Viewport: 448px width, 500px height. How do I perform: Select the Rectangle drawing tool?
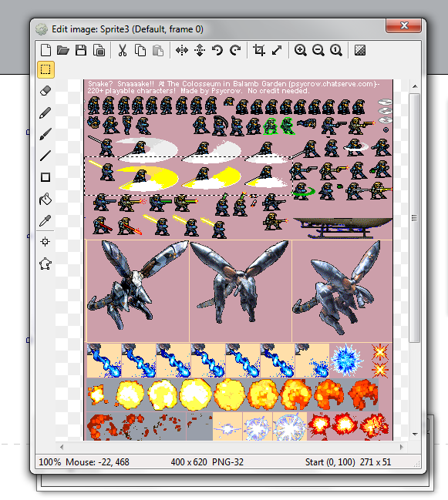[45, 177]
